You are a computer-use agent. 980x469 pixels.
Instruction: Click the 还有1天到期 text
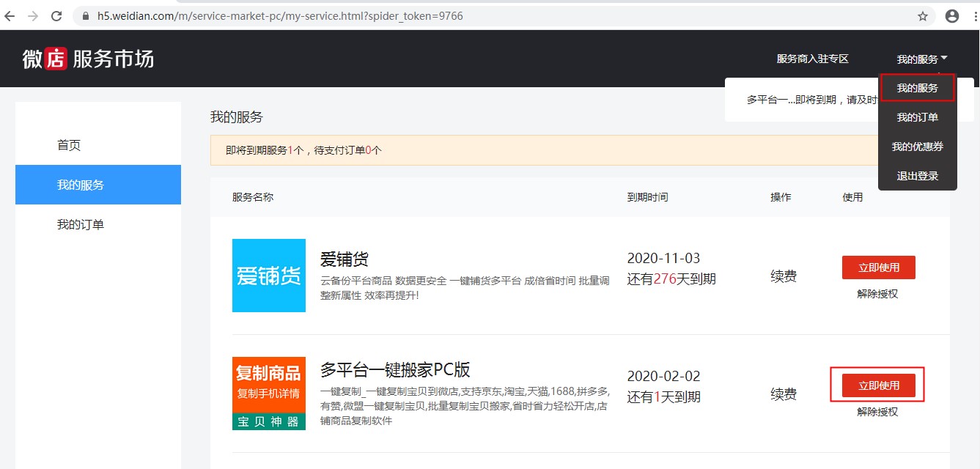[664, 396]
